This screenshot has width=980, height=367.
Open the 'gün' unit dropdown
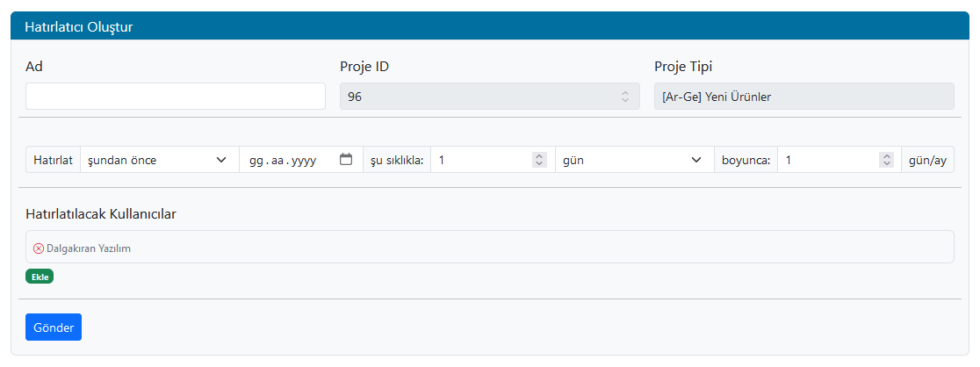point(632,160)
